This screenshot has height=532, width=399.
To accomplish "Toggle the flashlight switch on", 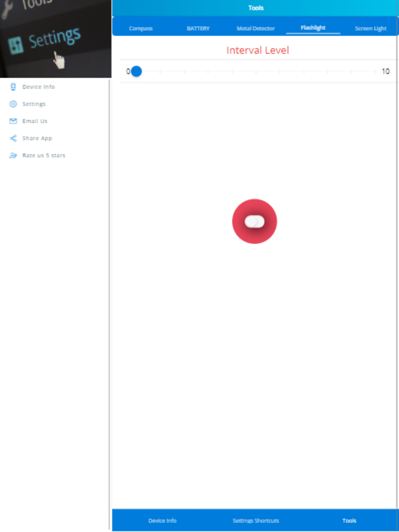I will (254, 222).
